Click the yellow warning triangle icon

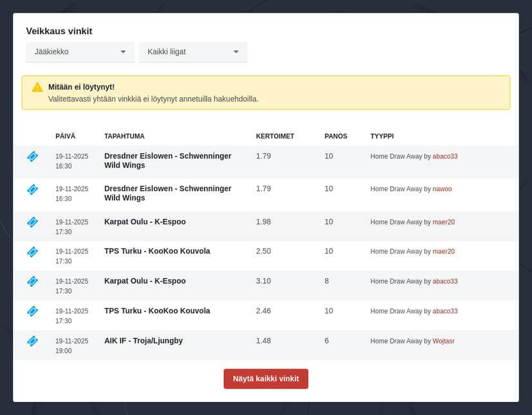[x=37, y=87]
